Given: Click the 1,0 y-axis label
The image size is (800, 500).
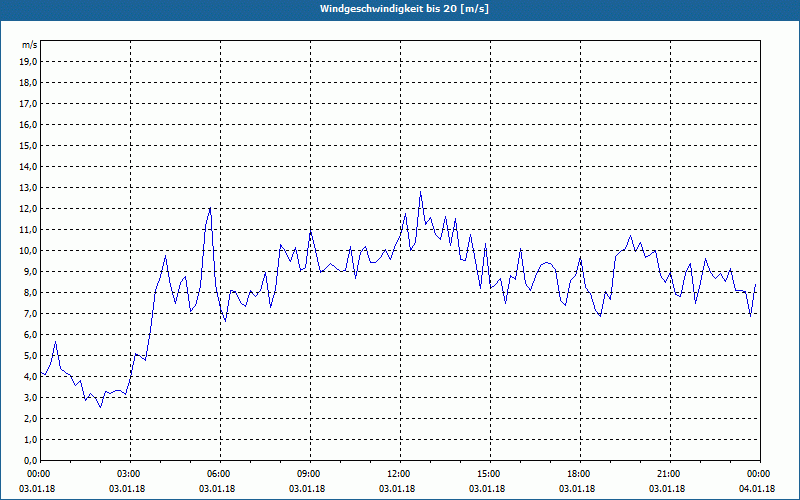Looking at the screenshot, I should pyautogui.click(x=30, y=440).
